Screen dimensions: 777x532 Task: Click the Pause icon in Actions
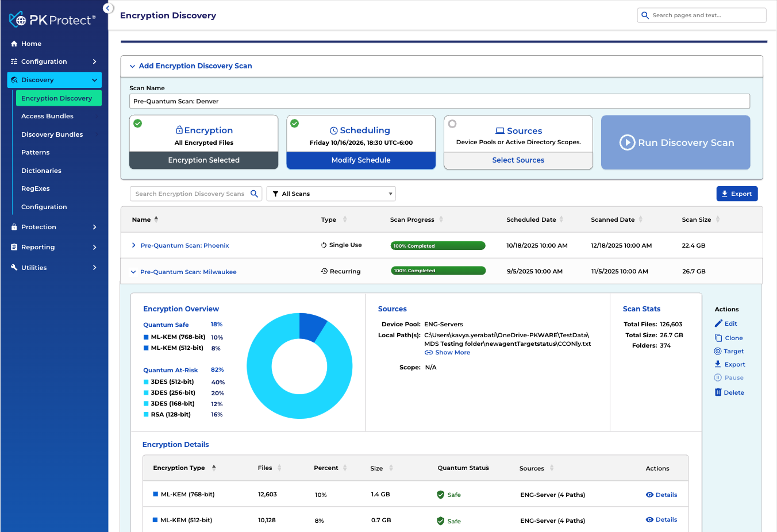coord(718,377)
